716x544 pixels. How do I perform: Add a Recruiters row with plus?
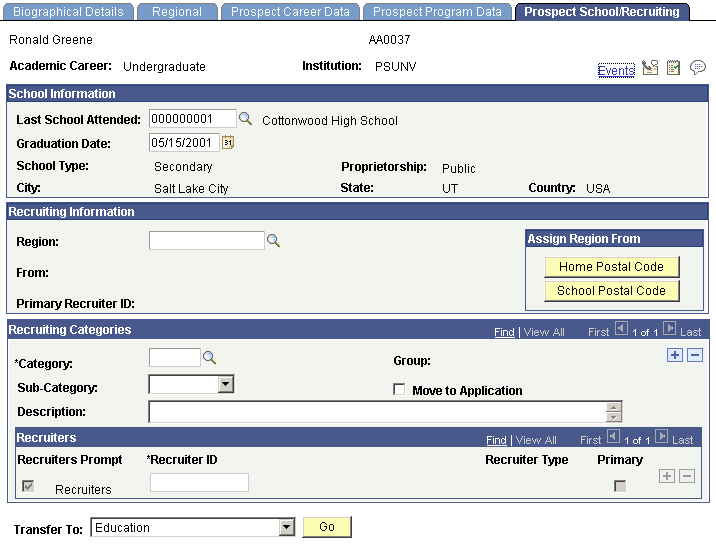tap(667, 476)
